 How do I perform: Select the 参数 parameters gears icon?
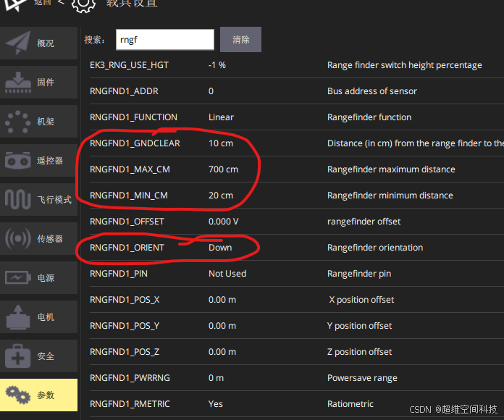tap(18, 395)
